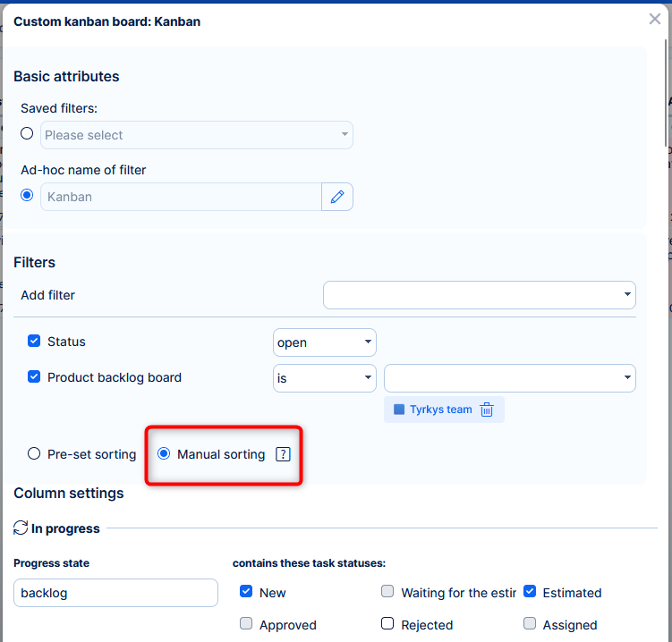Image resolution: width=672 pixels, height=642 pixels.
Task: Uncheck the Status filter checkbox
Action: pyautogui.click(x=34, y=342)
